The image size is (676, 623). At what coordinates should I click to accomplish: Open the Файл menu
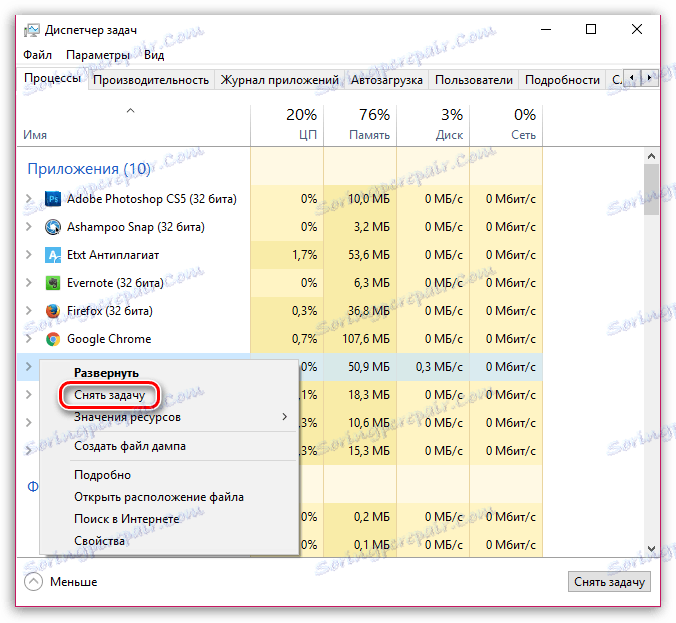(x=38, y=55)
